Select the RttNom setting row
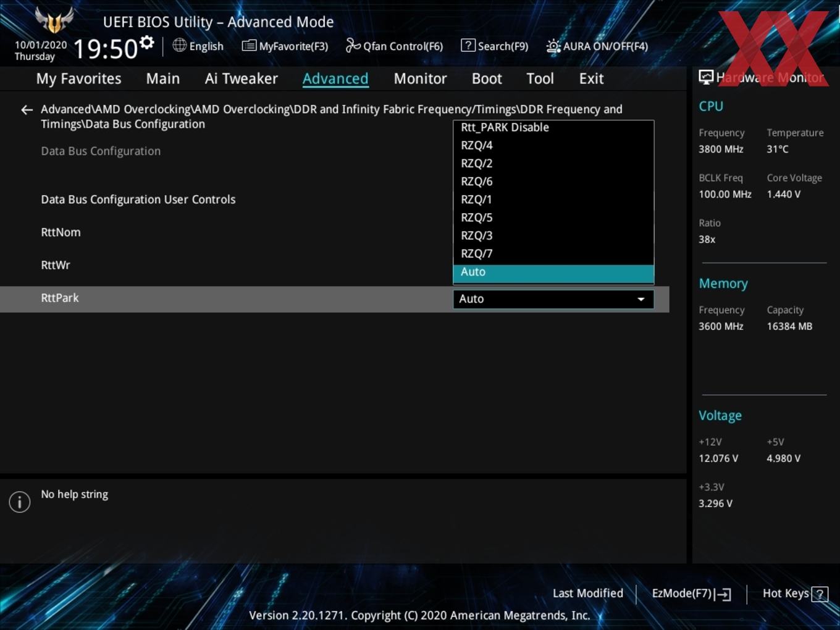The width and height of the screenshot is (840, 630). pos(61,232)
